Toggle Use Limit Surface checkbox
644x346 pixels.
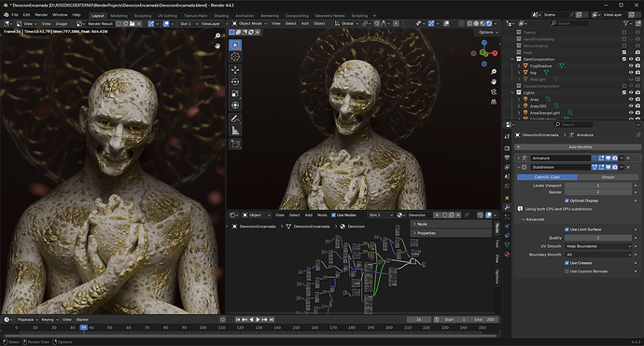[x=567, y=229]
